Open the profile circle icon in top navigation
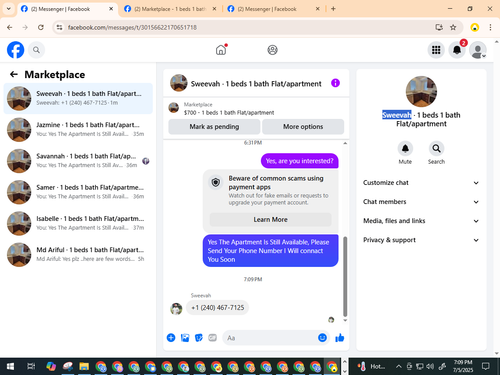 point(272,50)
